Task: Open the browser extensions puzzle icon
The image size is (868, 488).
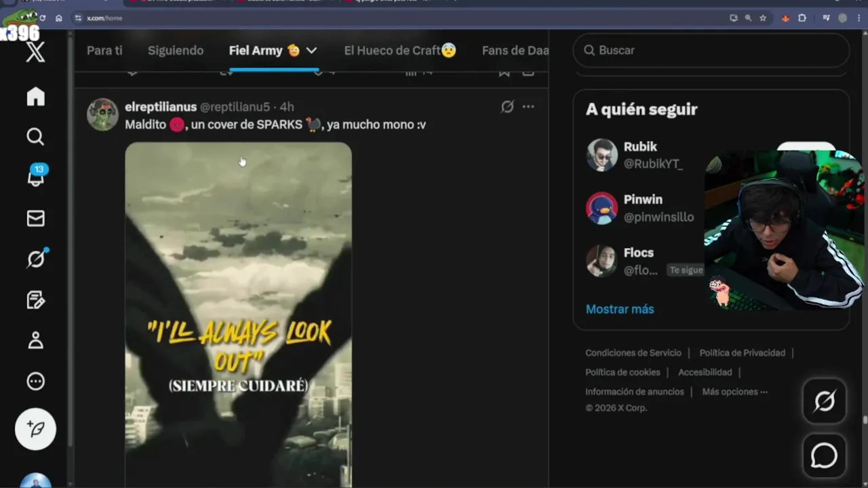Action: tap(802, 18)
